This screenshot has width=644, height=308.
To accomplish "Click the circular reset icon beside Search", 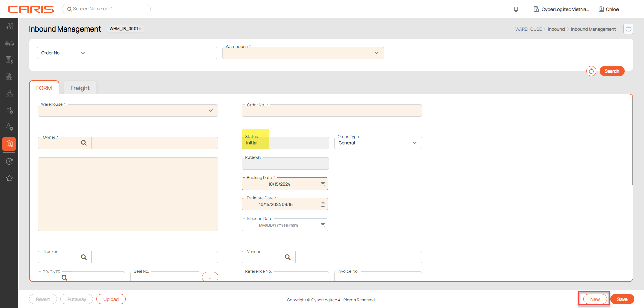I will tap(591, 71).
